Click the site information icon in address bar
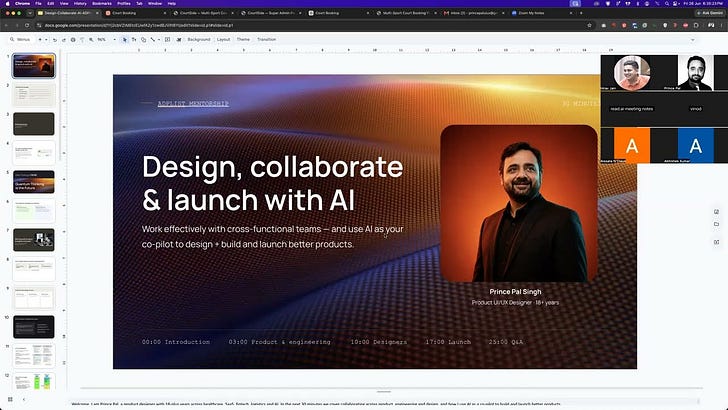Image resolution: width=728 pixels, height=410 pixels. (x=39, y=25)
